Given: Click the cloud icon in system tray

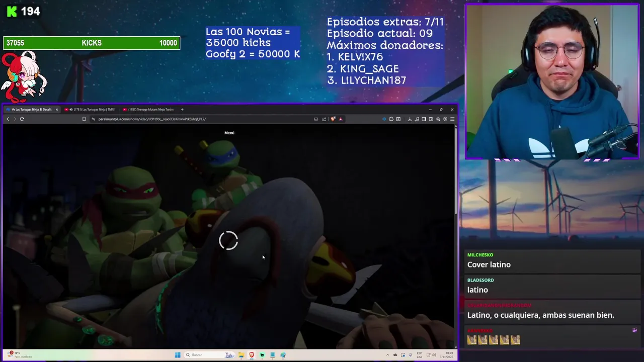Looking at the screenshot, I should (395, 355).
